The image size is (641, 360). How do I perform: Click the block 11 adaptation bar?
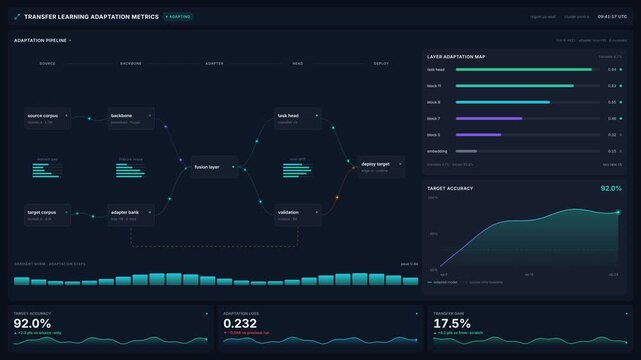[x=515, y=86]
